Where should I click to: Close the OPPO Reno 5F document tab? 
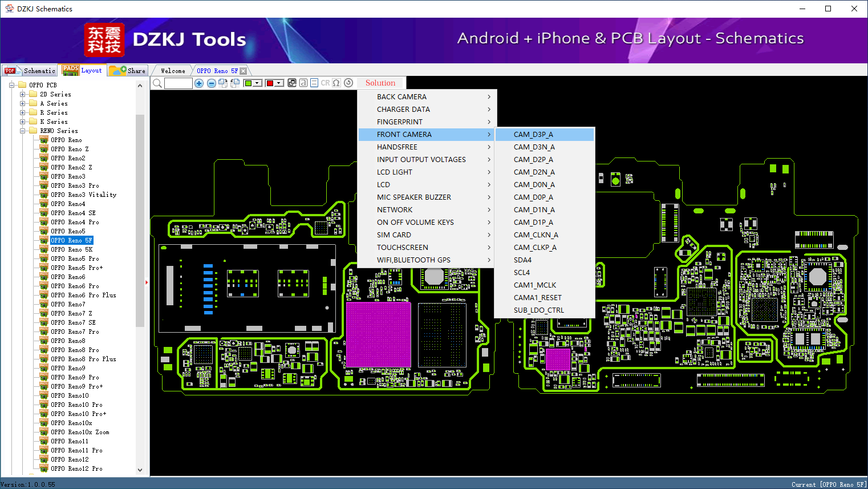pos(244,71)
